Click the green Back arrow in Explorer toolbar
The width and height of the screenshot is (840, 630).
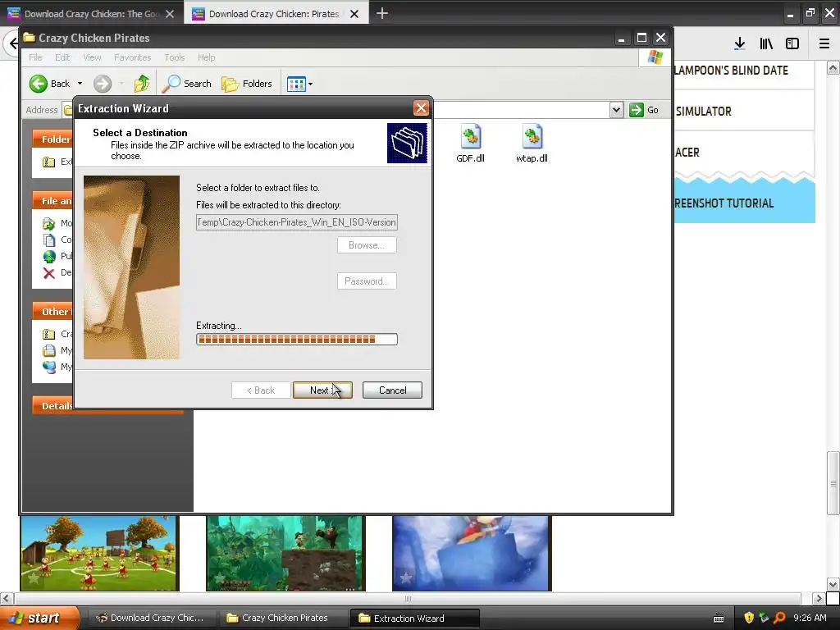point(39,84)
